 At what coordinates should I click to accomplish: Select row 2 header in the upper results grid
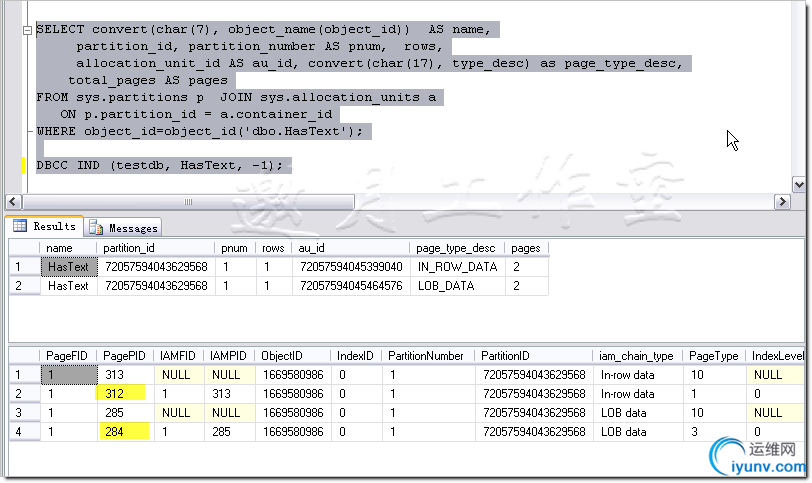pyautogui.click(x=24, y=286)
